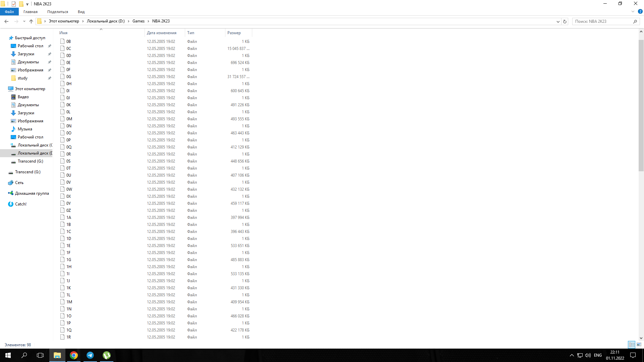Click the vertical scrollbar thumb

(641, 106)
